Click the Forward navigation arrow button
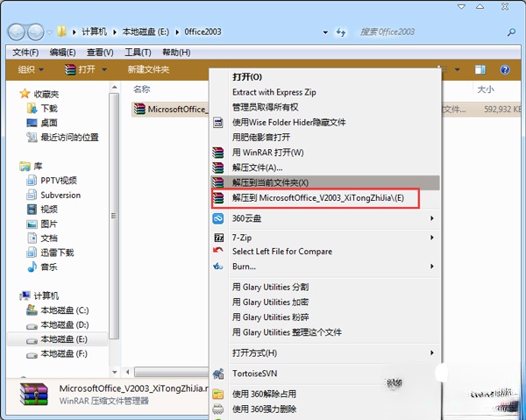 pyautogui.click(x=35, y=32)
